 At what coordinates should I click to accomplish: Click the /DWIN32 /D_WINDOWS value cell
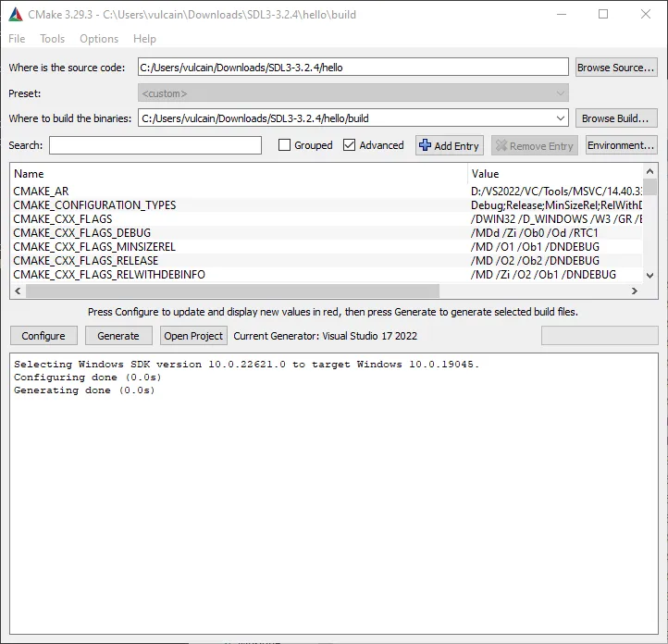coord(556,219)
